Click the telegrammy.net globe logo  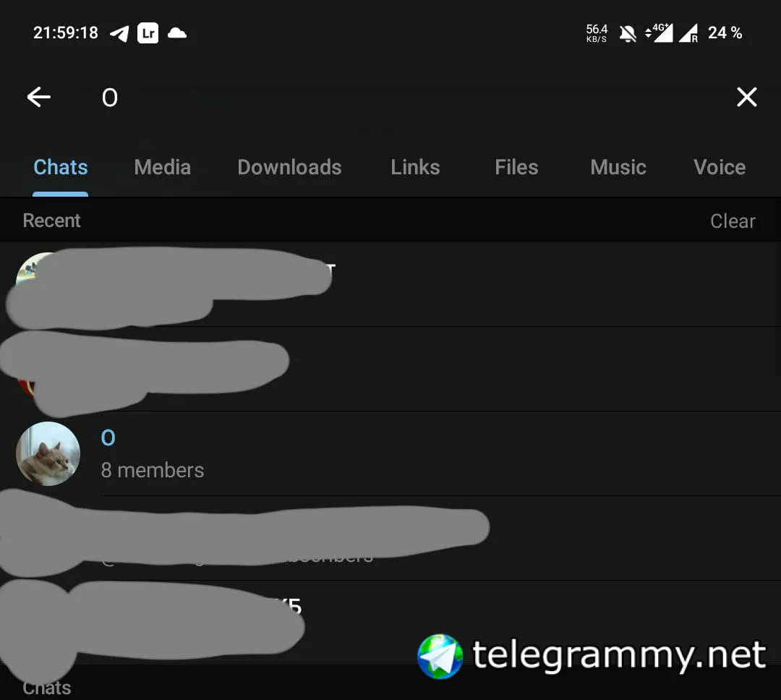tap(440, 656)
